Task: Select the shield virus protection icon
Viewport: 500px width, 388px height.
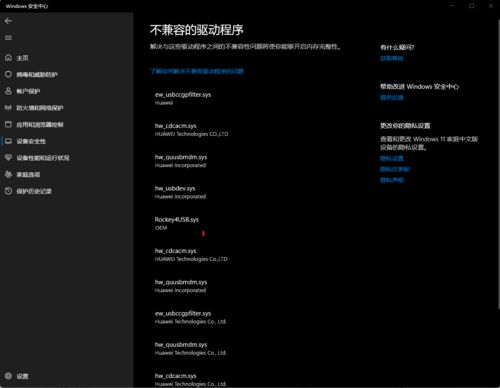Action: coord(8,74)
